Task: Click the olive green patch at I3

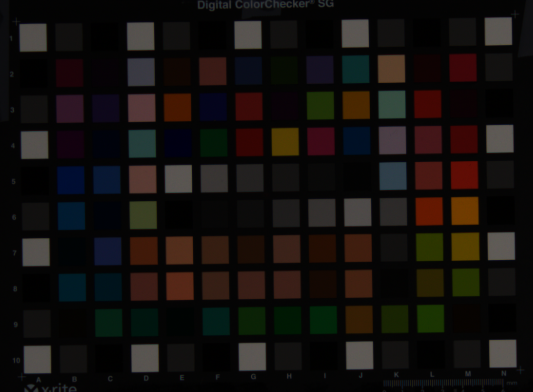Action: [320, 106]
